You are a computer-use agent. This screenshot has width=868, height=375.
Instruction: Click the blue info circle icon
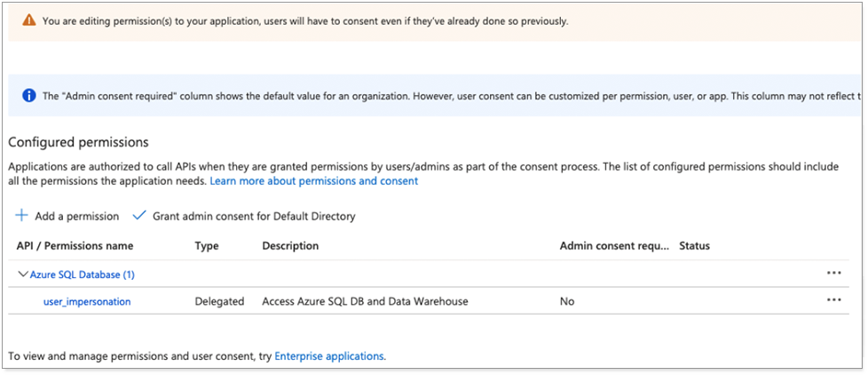click(28, 95)
